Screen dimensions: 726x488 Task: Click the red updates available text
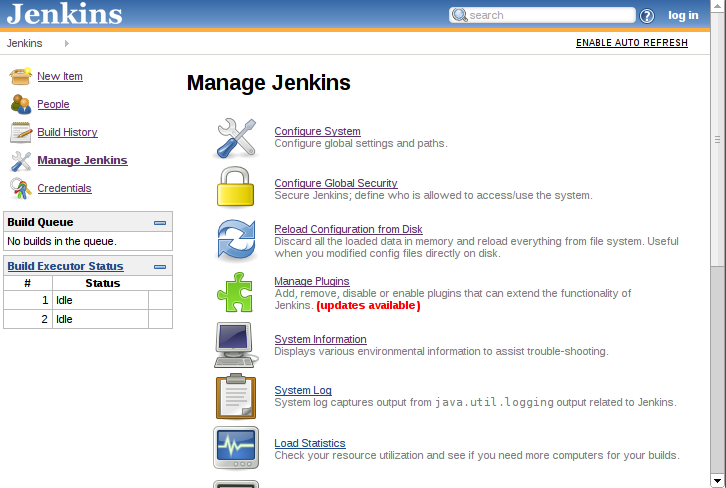368,306
